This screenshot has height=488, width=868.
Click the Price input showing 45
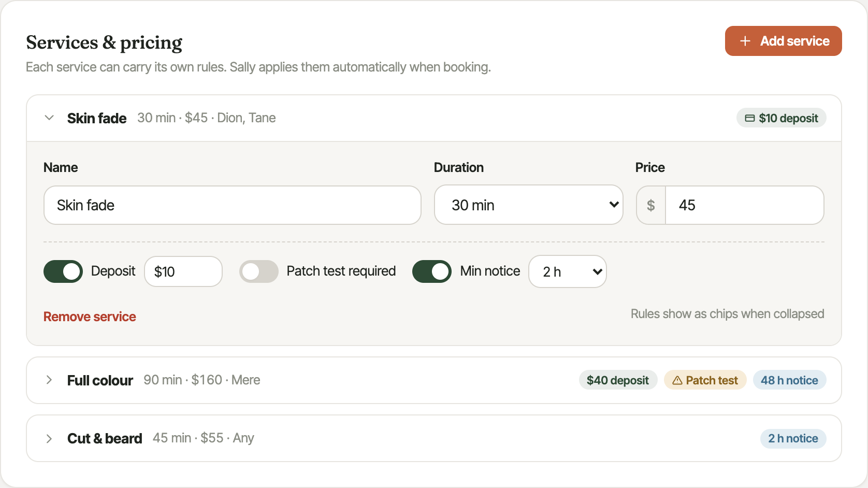point(744,205)
